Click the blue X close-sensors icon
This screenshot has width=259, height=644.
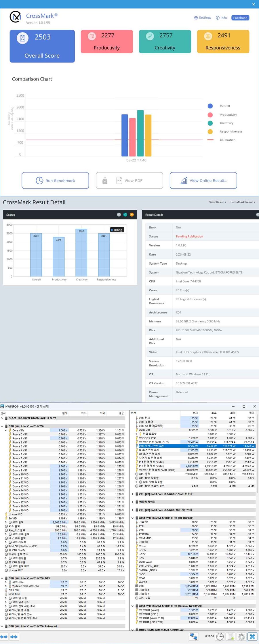point(252,637)
